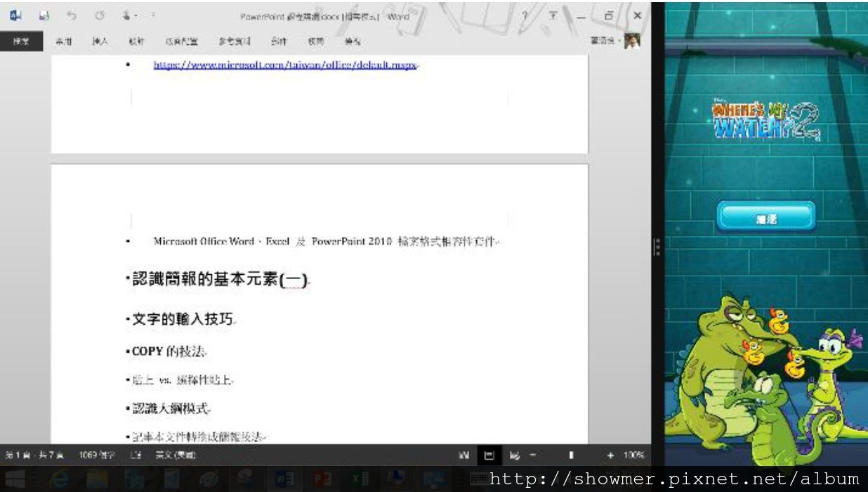Click the line 'Microsoft Office Word、Excel 及 PowerPoint 2010'
The image size is (868, 492).
pos(326,241)
